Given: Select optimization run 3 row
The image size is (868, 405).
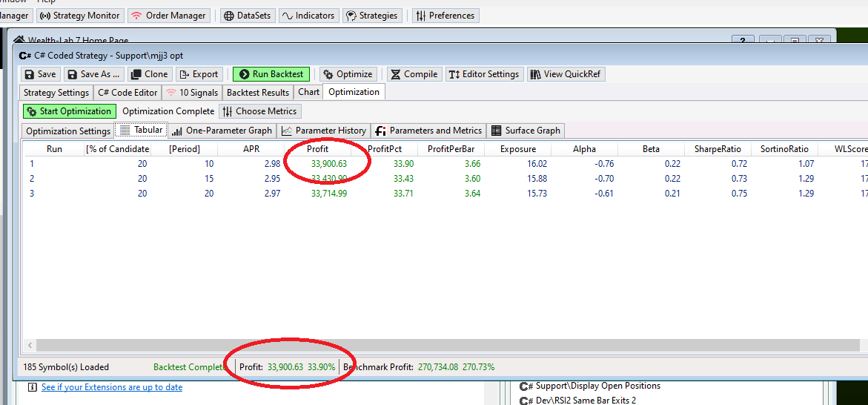Looking at the screenshot, I should tap(222, 194).
